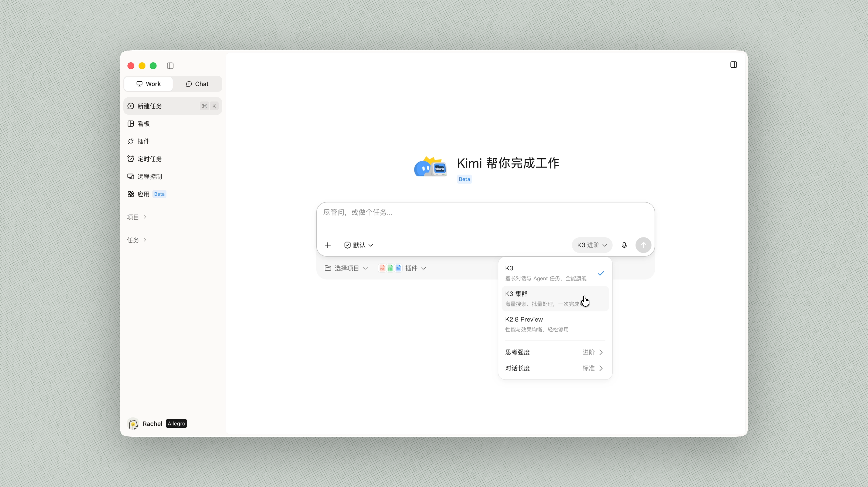Create a new task via 新建任务
Viewport: 868px width, 487px height.
[173, 106]
